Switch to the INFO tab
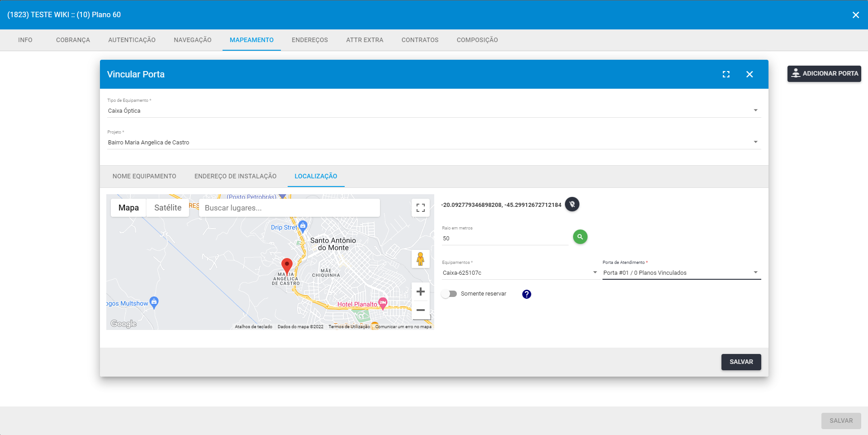This screenshot has height=435, width=868. tap(25, 40)
